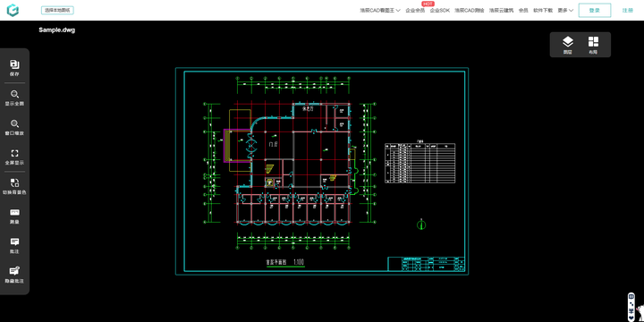644x322 pixels.
Task: Click the 保存 save icon
Action: (14, 68)
